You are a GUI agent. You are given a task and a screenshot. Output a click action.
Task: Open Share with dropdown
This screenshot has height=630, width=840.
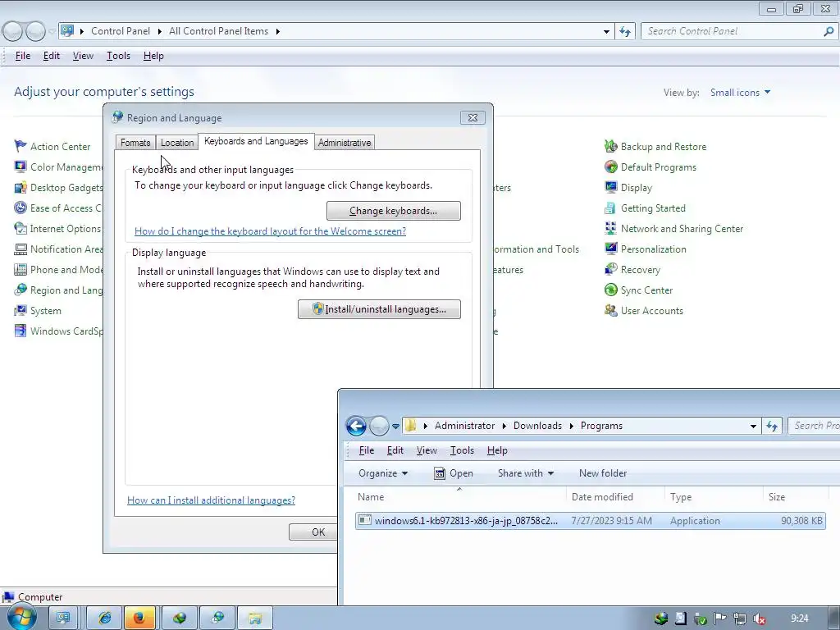click(526, 473)
